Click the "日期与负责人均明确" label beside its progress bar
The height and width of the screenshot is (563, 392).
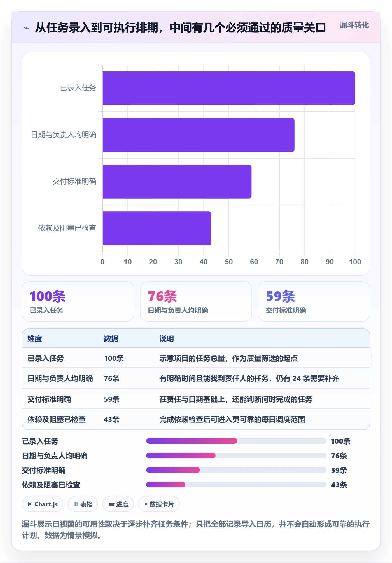(x=55, y=456)
